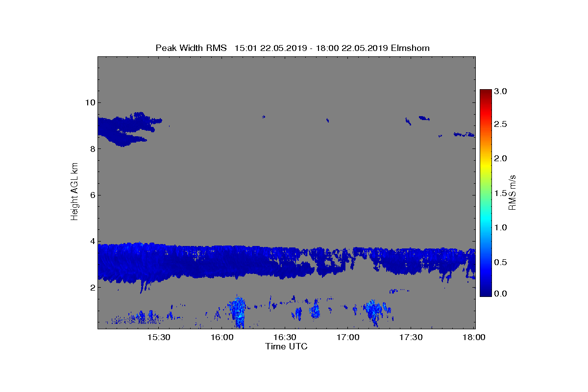Click colorbar value 2.5
This screenshot has height=392, width=588.
(500, 124)
